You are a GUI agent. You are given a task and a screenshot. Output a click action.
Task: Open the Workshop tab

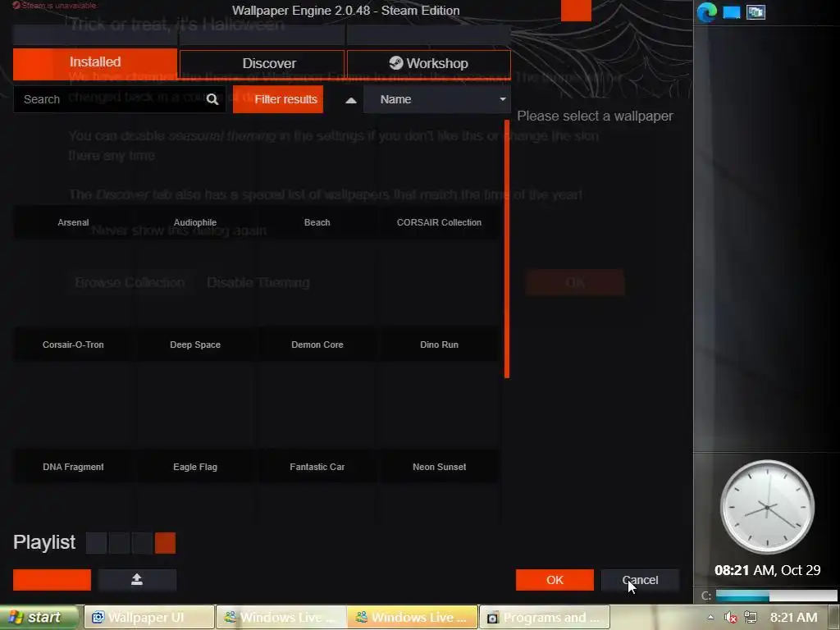tap(429, 64)
